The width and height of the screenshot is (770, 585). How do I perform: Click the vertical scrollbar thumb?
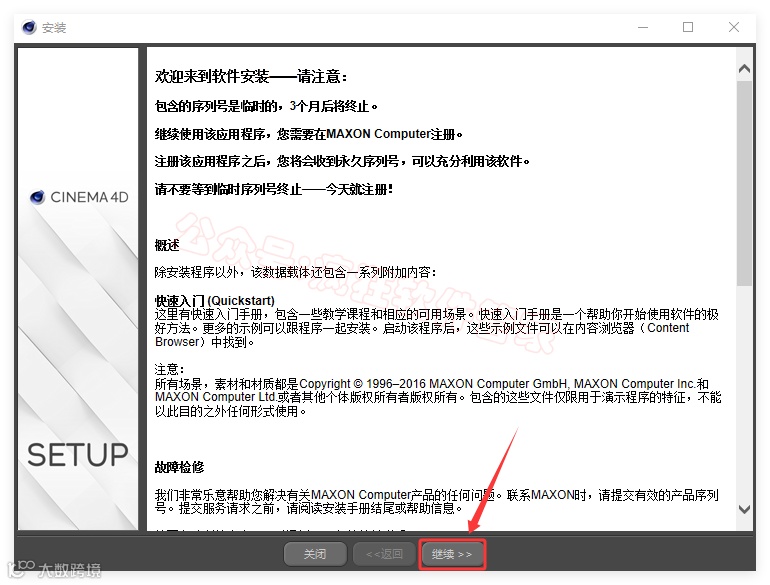(x=744, y=183)
